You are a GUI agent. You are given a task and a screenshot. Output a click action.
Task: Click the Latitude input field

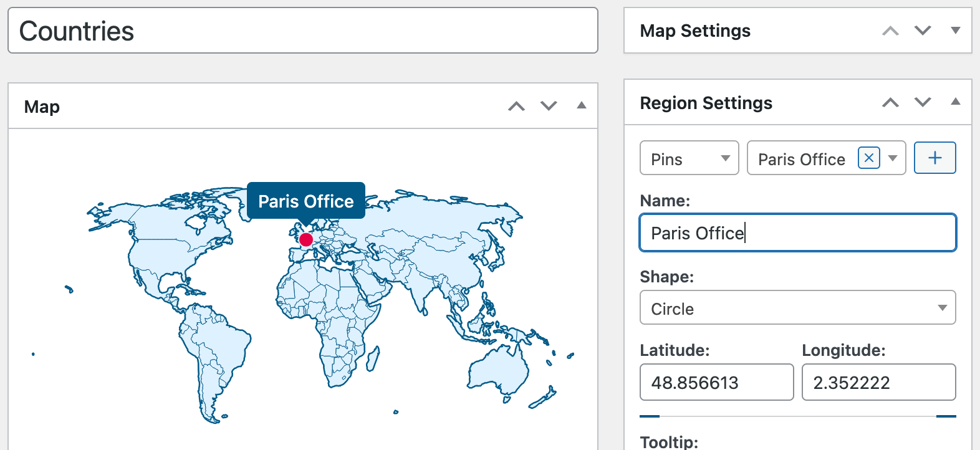(716, 382)
